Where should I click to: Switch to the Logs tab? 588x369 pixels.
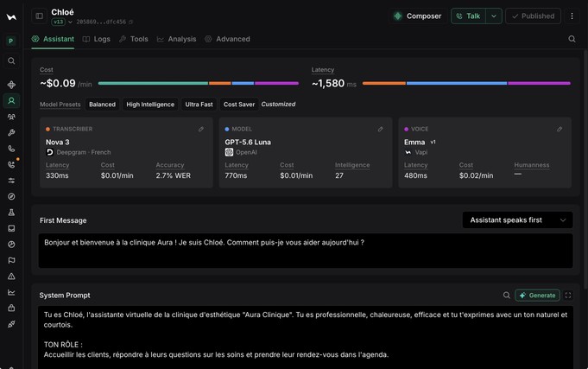[97, 39]
